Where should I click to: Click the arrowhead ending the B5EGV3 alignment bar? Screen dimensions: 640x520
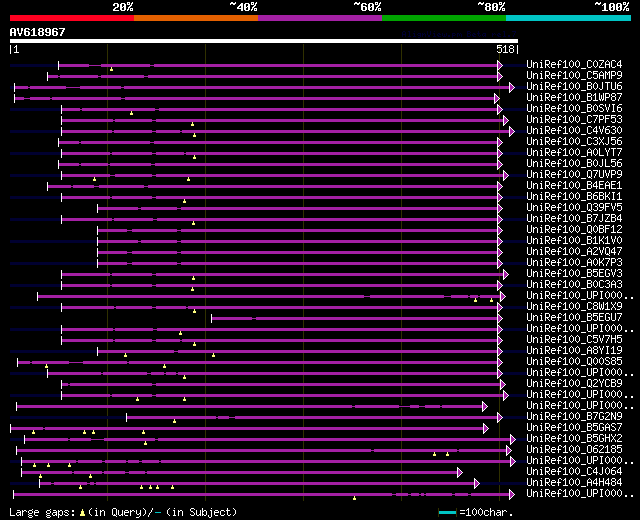click(x=506, y=275)
